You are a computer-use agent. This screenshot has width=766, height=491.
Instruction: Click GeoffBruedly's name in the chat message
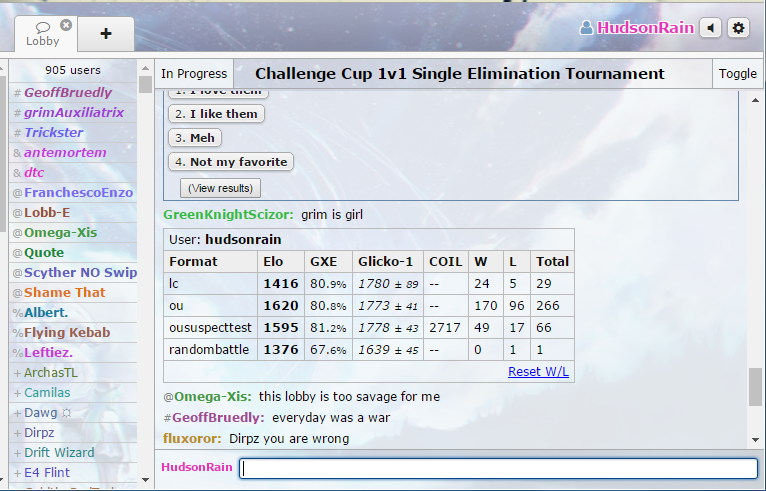click(218, 418)
